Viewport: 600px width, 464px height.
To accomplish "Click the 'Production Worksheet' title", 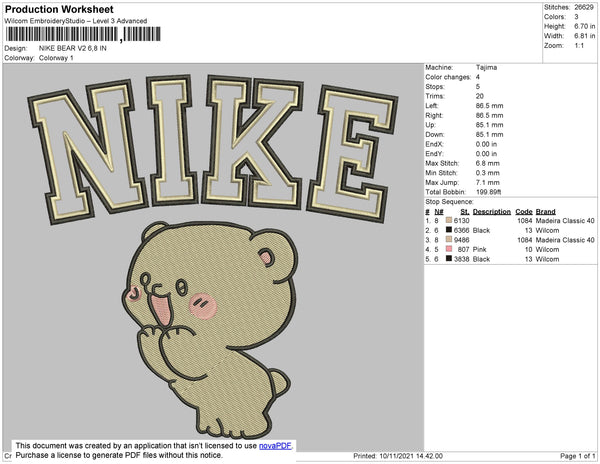I will (59, 10).
